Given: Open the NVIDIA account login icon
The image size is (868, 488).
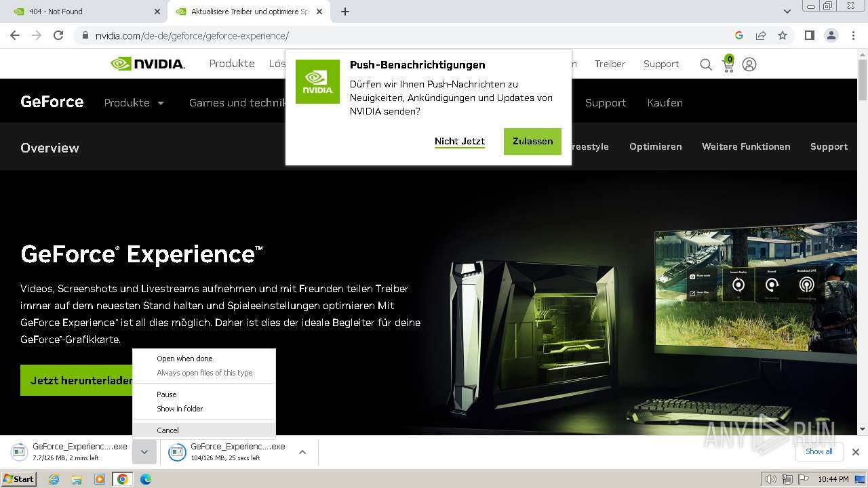Looking at the screenshot, I should pos(749,64).
